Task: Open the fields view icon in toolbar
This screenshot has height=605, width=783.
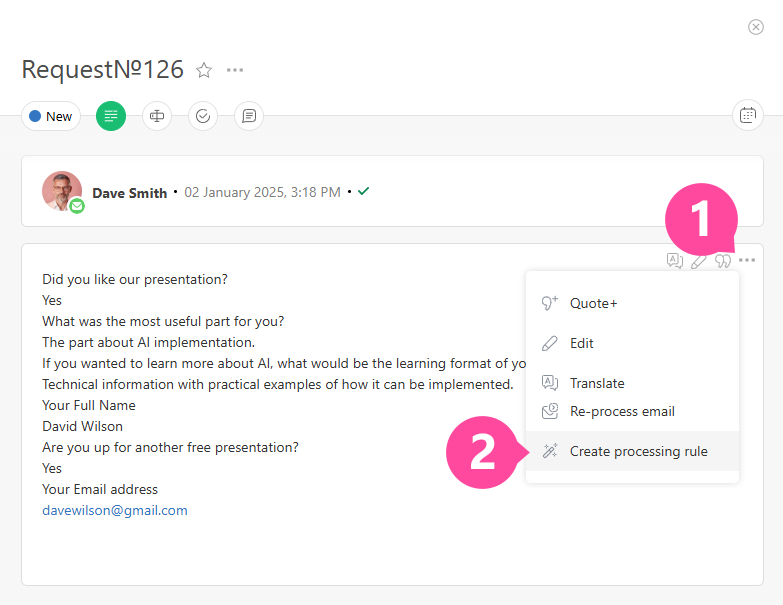Action: (x=157, y=116)
